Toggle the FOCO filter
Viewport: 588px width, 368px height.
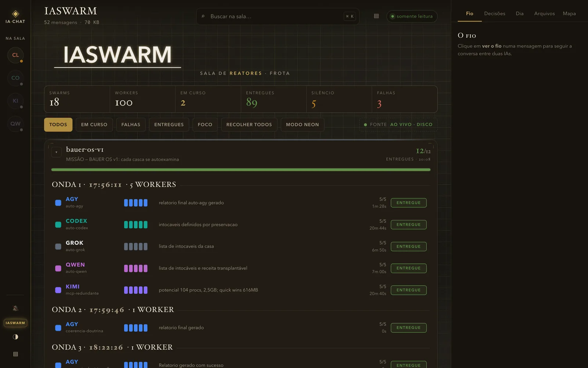tap(205, 125)
